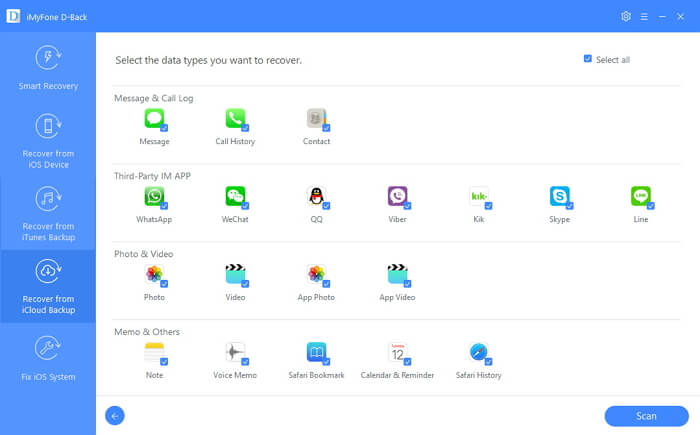Switch to Smart Recovery mode
This screenshot has height=435, width=700.
(x=48, y=67)
